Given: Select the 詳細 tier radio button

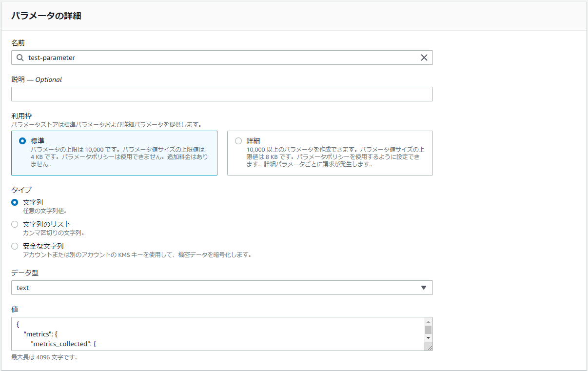Looking at the screenshot, I should pos(238,141).
